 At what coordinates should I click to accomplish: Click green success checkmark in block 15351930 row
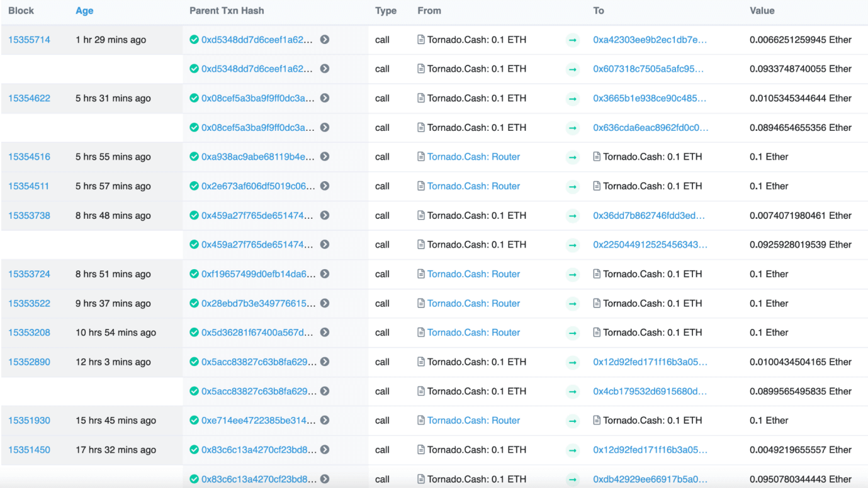coord(194,421)
